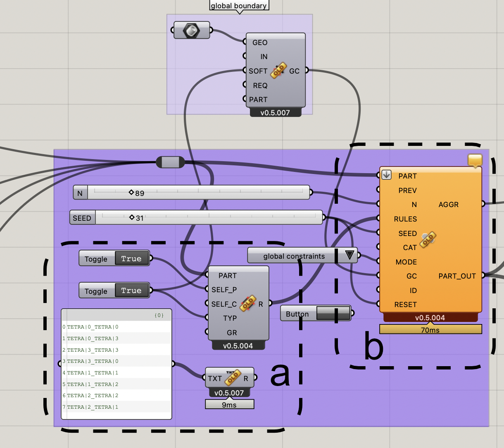Click SEED input on orange component

click(x=407, y=234)
